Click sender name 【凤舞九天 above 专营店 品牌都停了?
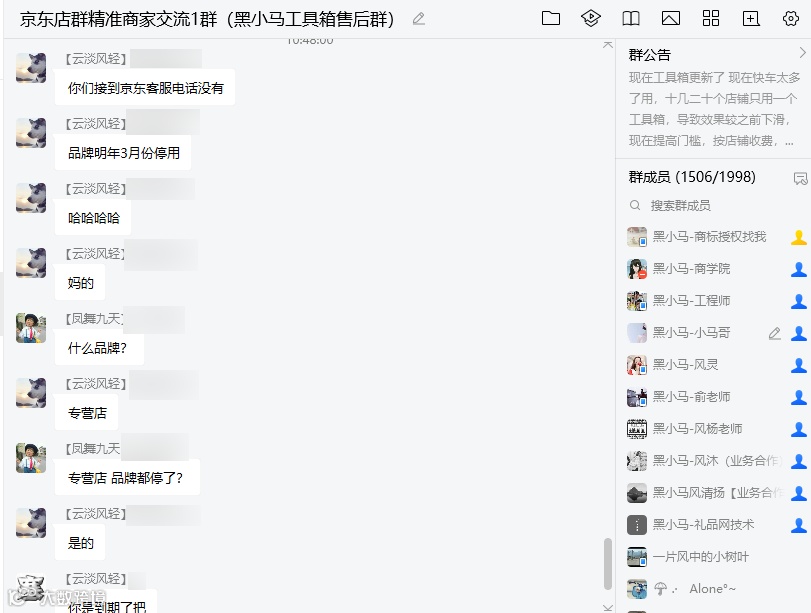Screen dimensions: 811x613 click(93, 448)
